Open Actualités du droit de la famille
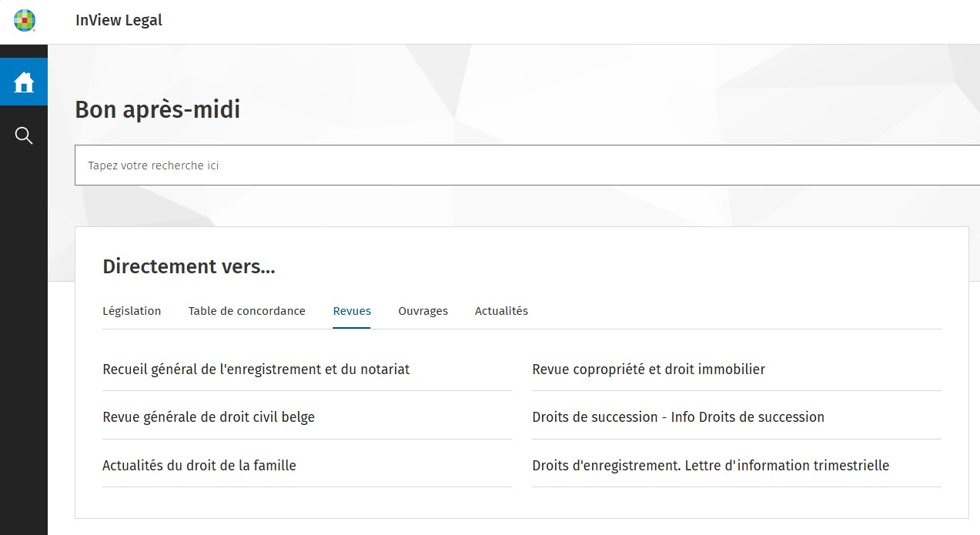 tap(199, 466)
